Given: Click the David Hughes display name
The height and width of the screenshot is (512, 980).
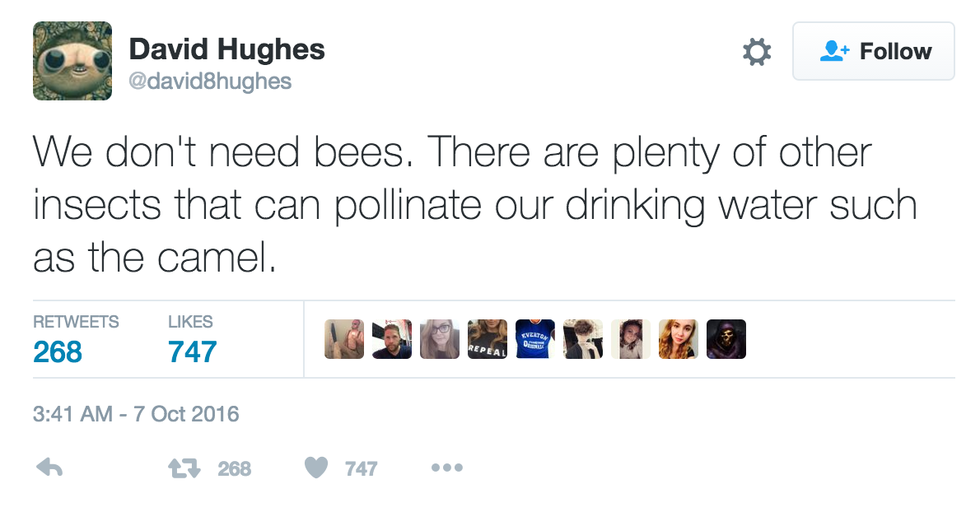Looking at the screenshot, I should [x=227, y=49].
